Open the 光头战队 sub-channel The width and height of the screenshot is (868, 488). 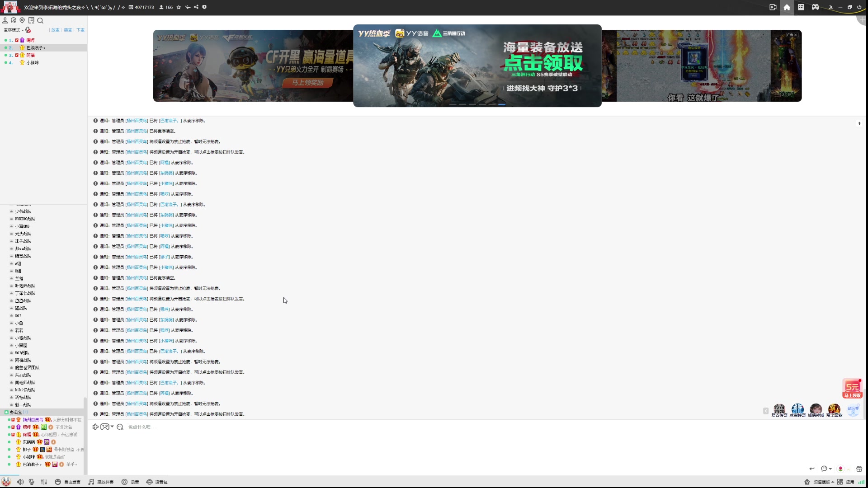[x=23, y=234]
